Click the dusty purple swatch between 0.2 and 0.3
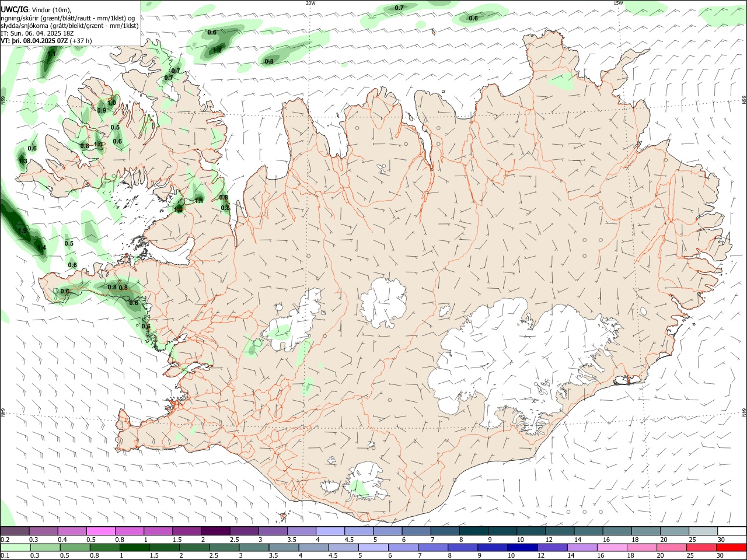Image resolution: width=747 pixels, height=560 pixels. (x=15, y=531)
